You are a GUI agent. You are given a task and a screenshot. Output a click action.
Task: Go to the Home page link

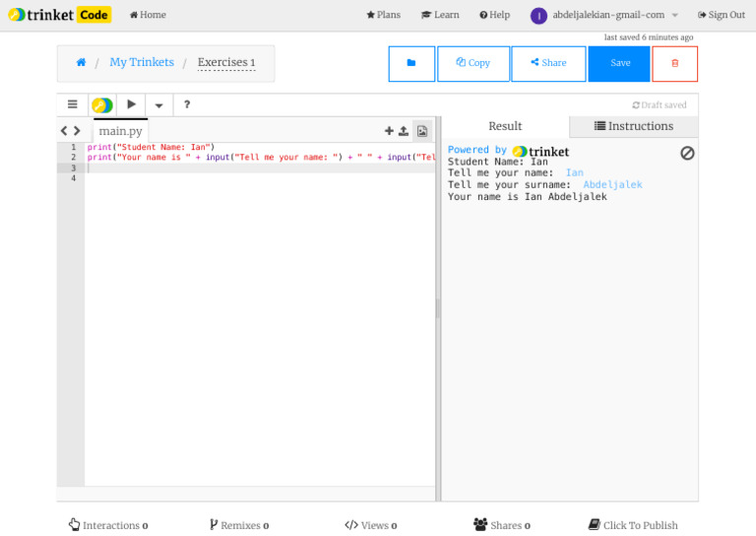click(x=148, y=15)
